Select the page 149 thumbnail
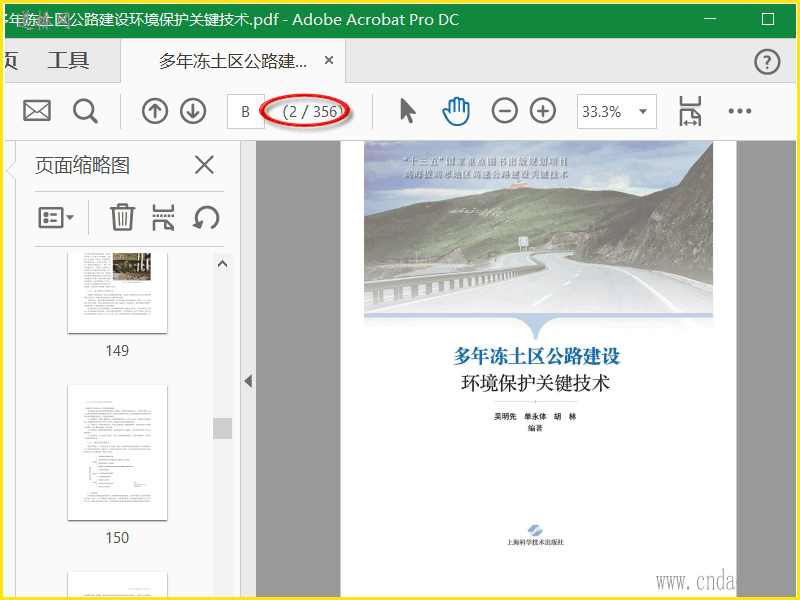This screenshot has height=600, width=800. [117, 293]
